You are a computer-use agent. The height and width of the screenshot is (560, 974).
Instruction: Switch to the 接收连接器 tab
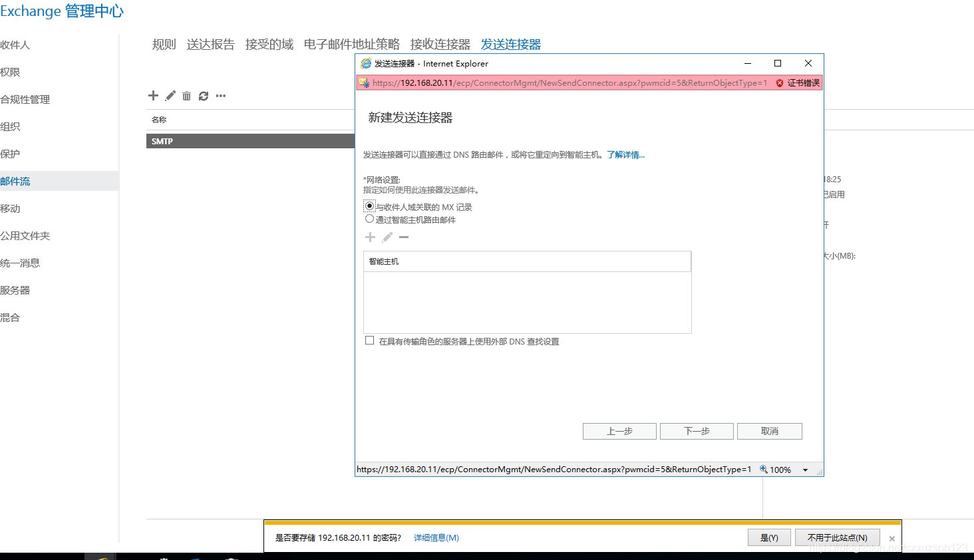pos(440,45)
